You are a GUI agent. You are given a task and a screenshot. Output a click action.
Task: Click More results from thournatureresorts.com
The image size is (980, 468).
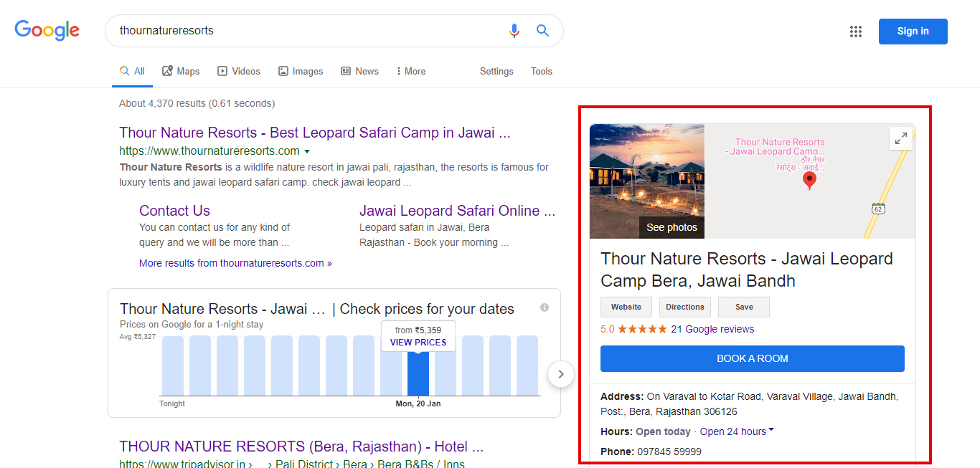pyautogui.click(x=235, y=263)
